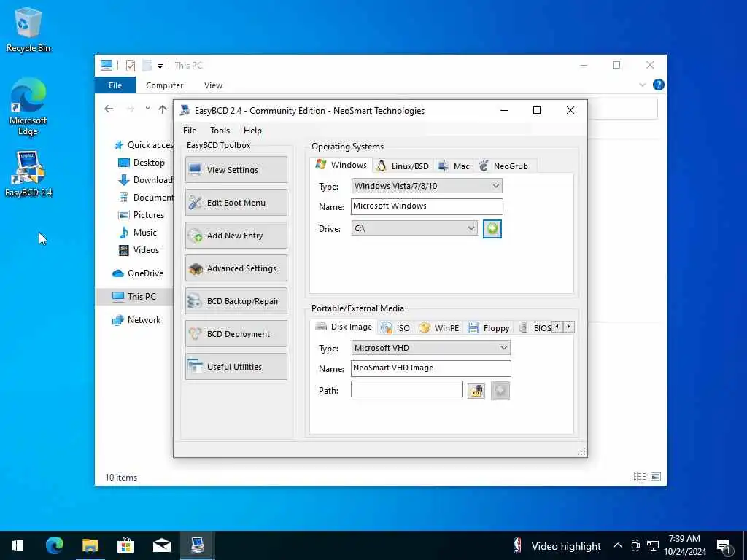Switch to the WinPE tab

click(x=438, y=327)
